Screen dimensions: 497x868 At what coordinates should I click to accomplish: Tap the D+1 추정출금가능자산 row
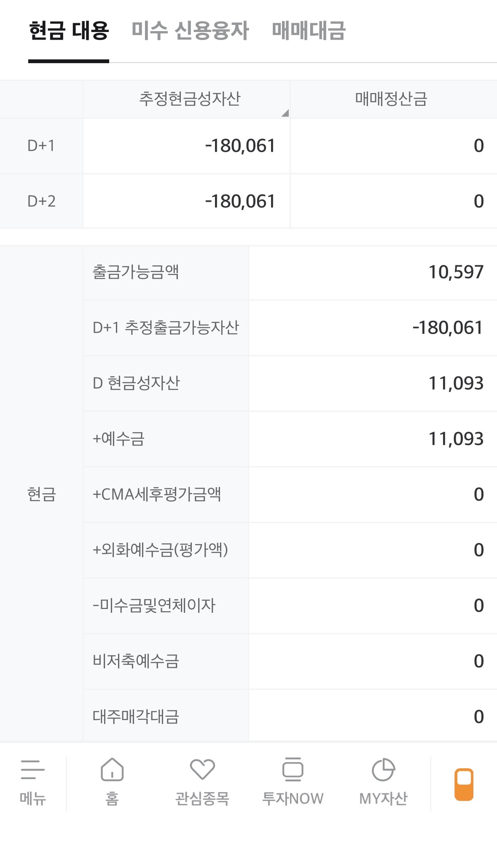coord(290,328)
